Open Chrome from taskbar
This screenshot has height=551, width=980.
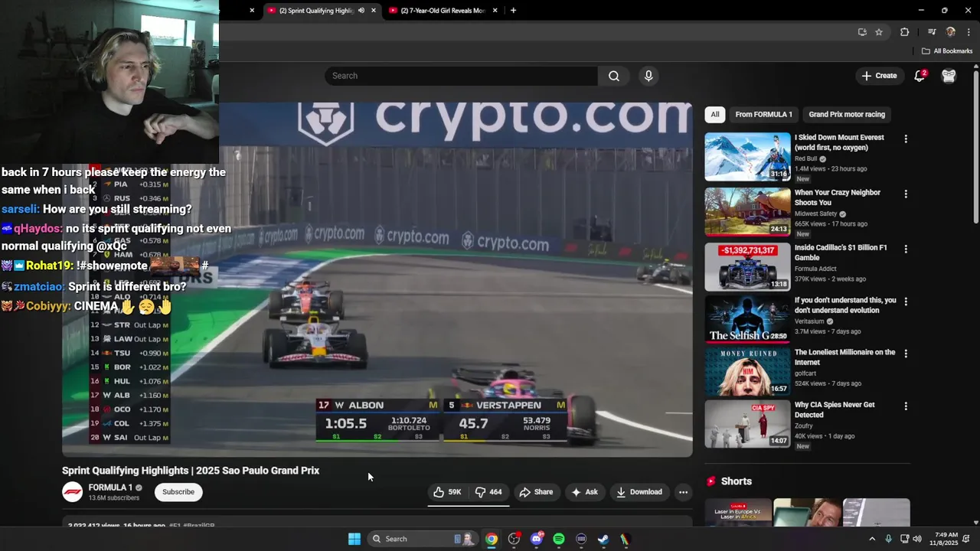coord(492,539)
